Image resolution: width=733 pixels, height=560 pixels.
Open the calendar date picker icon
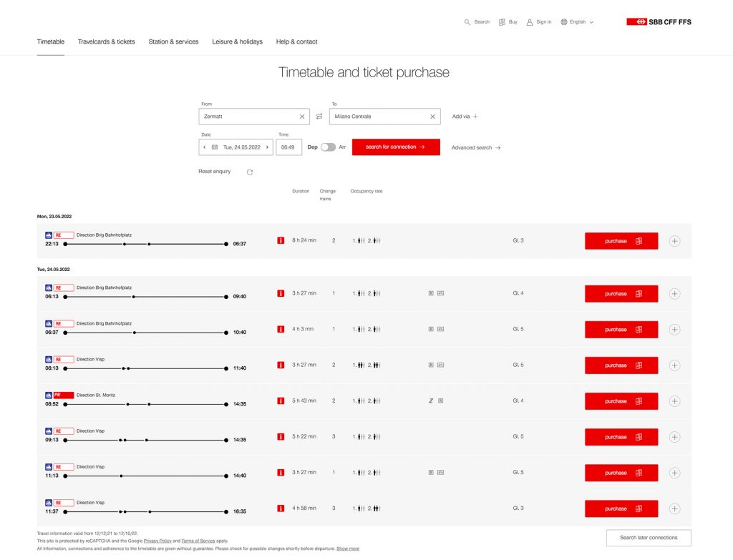pyautogui.click(x=215, y=147)
